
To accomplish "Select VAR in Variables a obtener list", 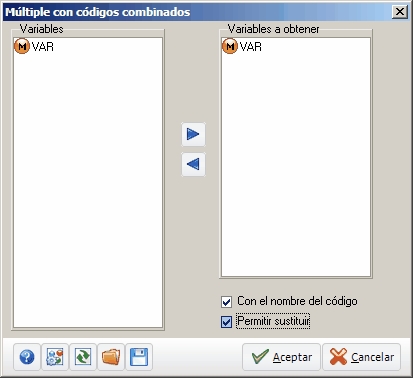I will tap(242, 46).
